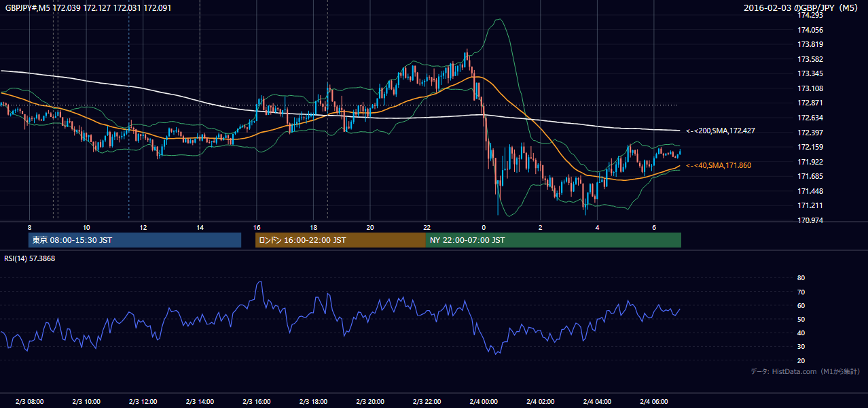The image size is (868, 408).
Task: Click the 2/3 12:00 time axis label
Action: click(143, 401)
